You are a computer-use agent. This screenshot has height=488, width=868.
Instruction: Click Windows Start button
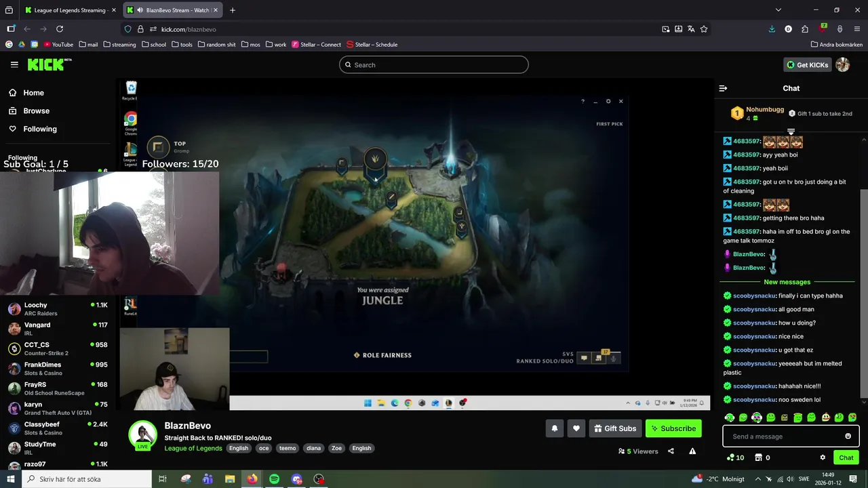point(11,479)
